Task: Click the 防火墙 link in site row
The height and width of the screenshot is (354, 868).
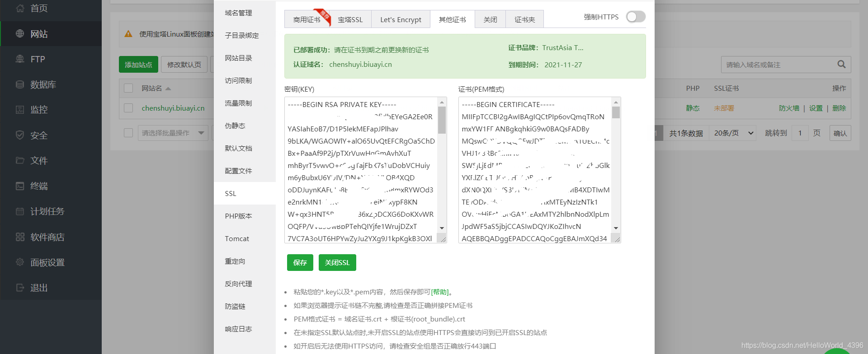Action: coord(789,108)
